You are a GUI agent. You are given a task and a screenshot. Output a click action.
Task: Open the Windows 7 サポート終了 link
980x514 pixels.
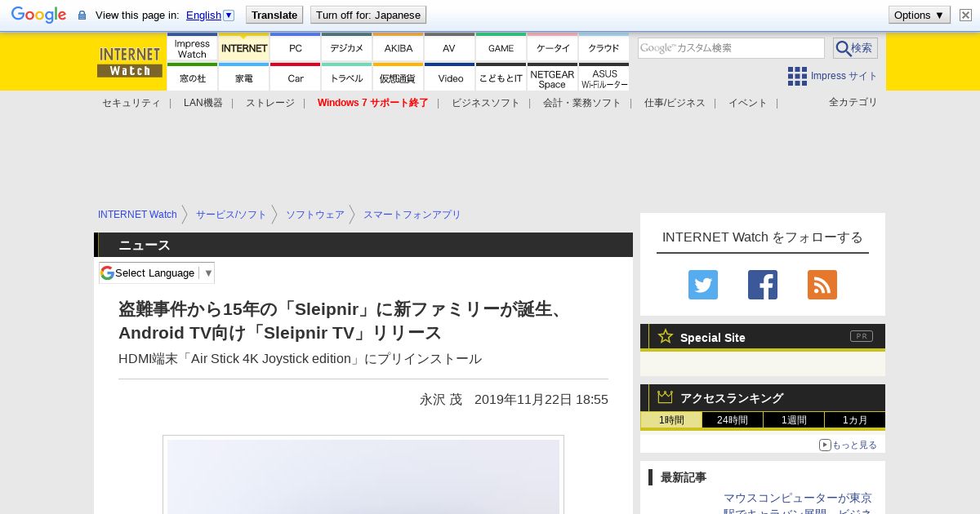click(x=372, y=103)
